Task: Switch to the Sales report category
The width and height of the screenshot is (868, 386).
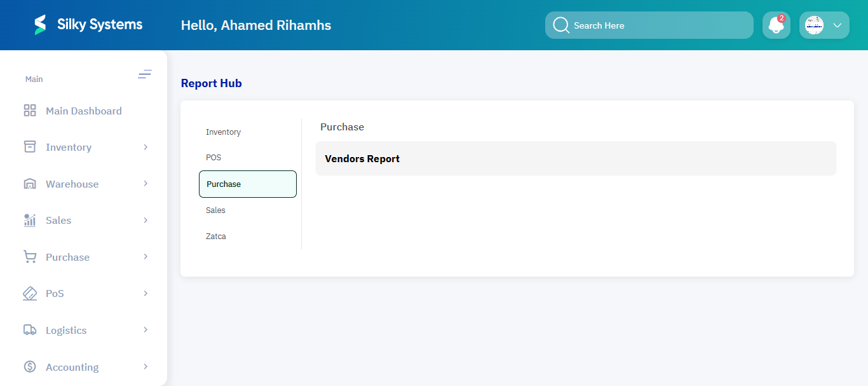Action: pos(215,210)
